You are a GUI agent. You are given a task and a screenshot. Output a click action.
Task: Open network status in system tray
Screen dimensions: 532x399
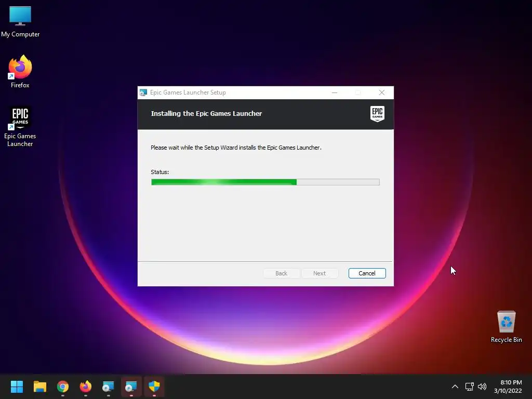point(470,387)
